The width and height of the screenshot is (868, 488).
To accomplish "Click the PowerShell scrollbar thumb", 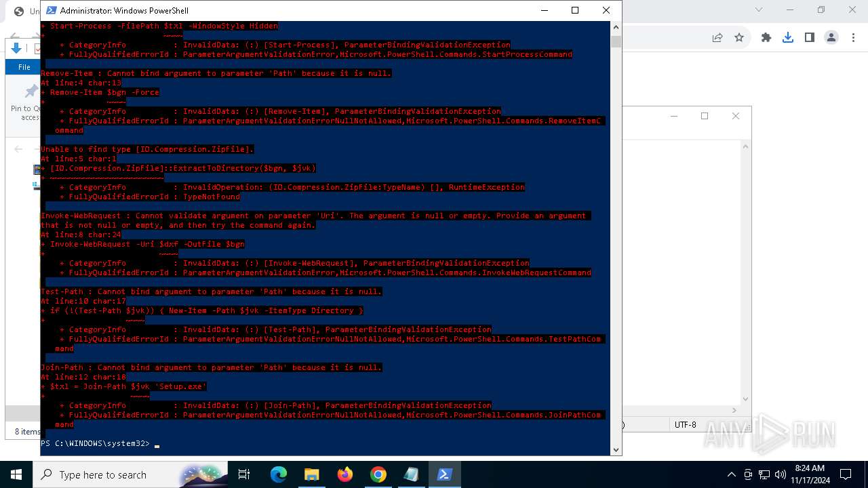I will tap(616, 41).
